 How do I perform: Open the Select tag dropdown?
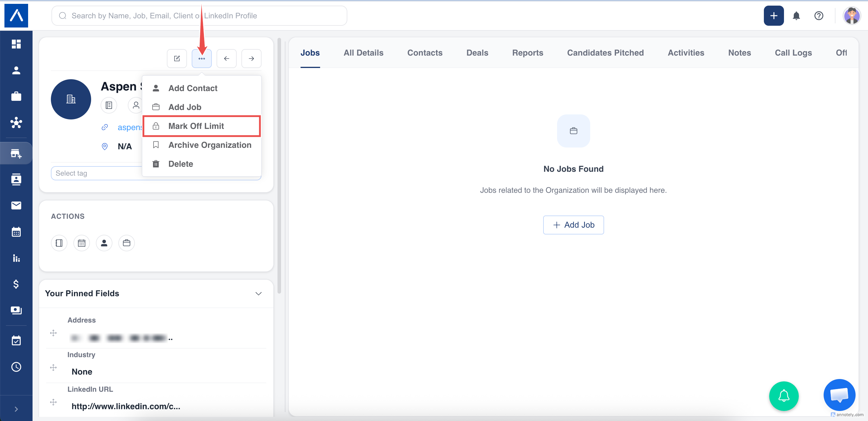[x=156, y=173]
